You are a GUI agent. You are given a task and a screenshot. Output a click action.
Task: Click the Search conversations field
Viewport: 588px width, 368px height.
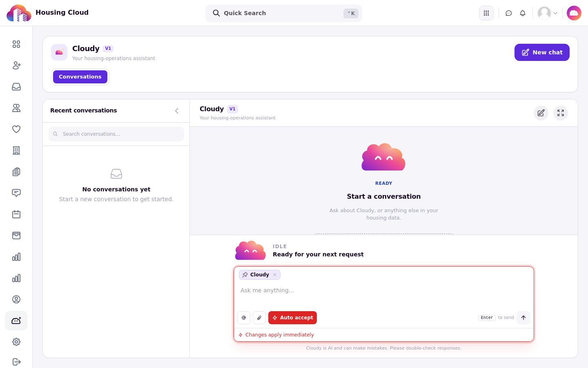116,134
